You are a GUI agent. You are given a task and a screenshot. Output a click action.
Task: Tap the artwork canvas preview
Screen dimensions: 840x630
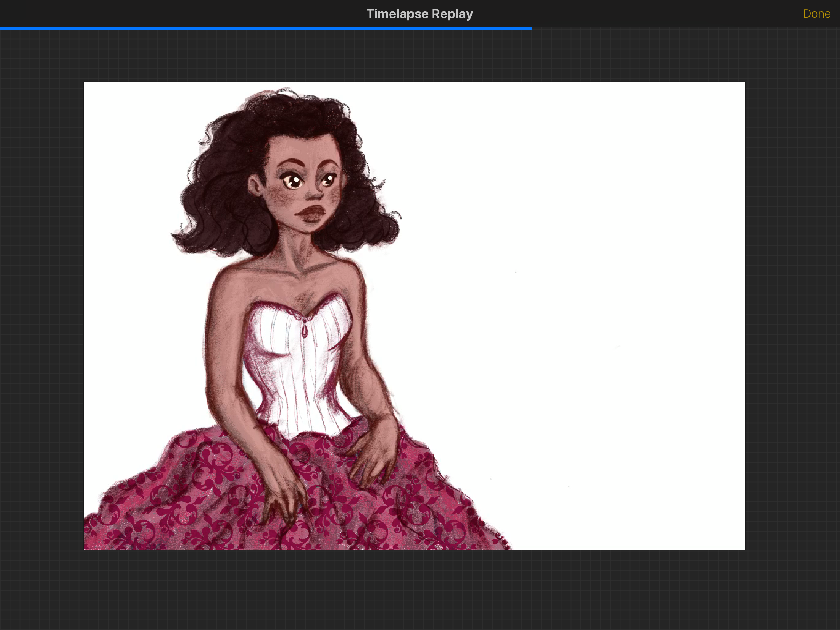[414, 316]
